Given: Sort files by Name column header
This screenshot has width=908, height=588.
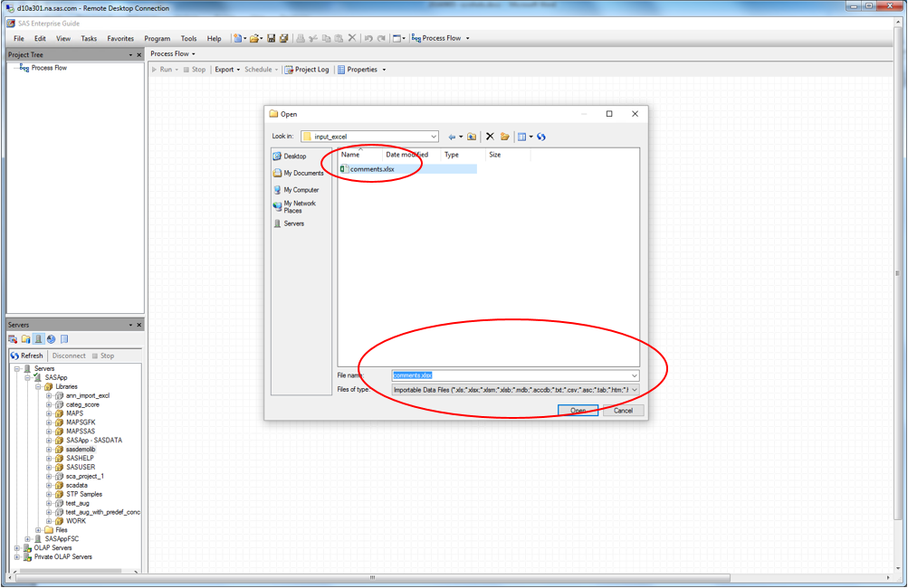Looking at the screenshot, I should 359,155.
